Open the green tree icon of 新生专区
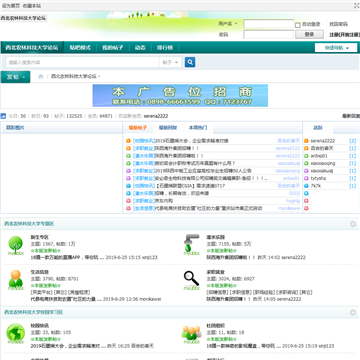This screenshot has height=360, width=360. 16,246
